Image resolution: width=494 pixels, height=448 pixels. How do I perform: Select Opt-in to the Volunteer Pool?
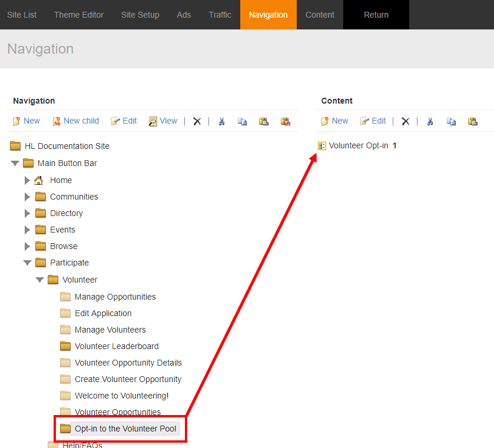pyautogui.click(x=125, y=429)
